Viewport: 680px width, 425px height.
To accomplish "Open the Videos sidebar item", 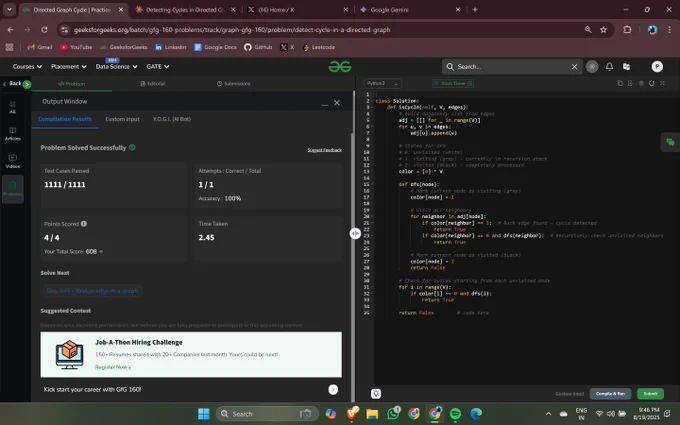I will (x=13, y=161).
